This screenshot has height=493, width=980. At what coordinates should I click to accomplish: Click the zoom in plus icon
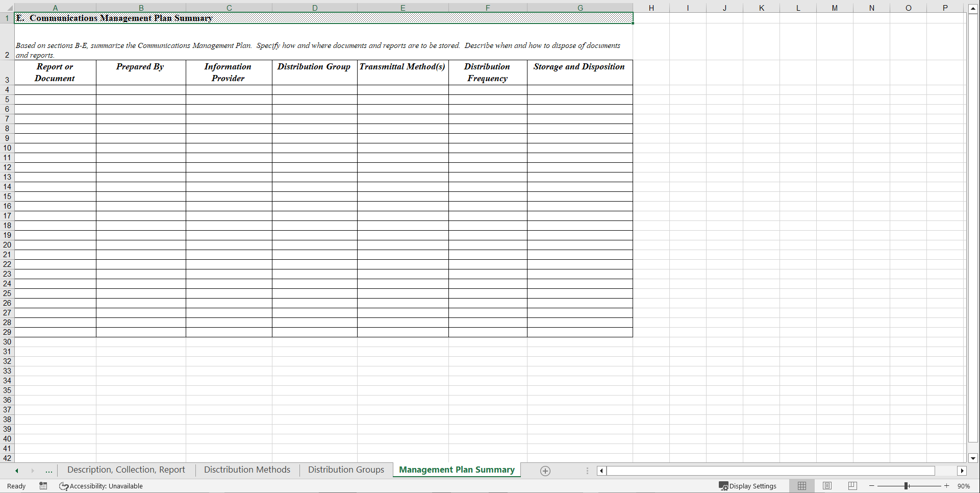click(947, 486)
